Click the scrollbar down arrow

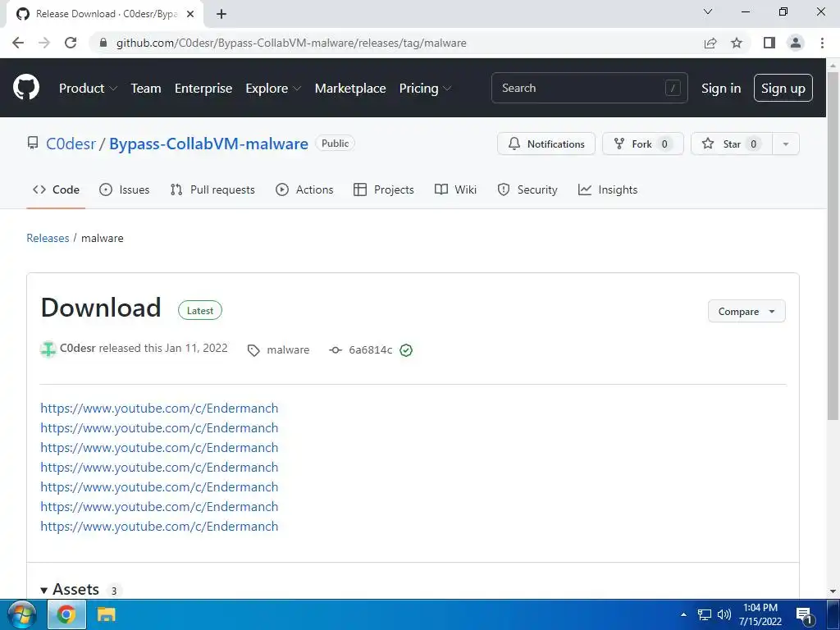[833, 591]
